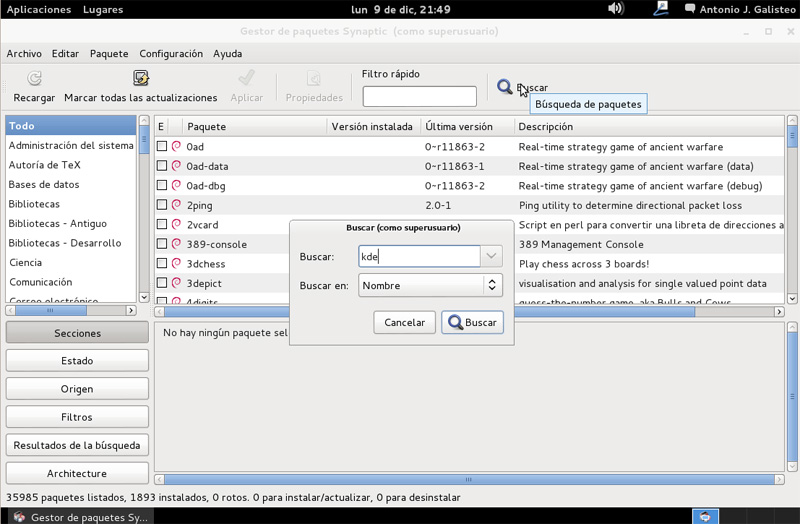Click the Gestor de paquetes taskbar entry

(81, 517)
